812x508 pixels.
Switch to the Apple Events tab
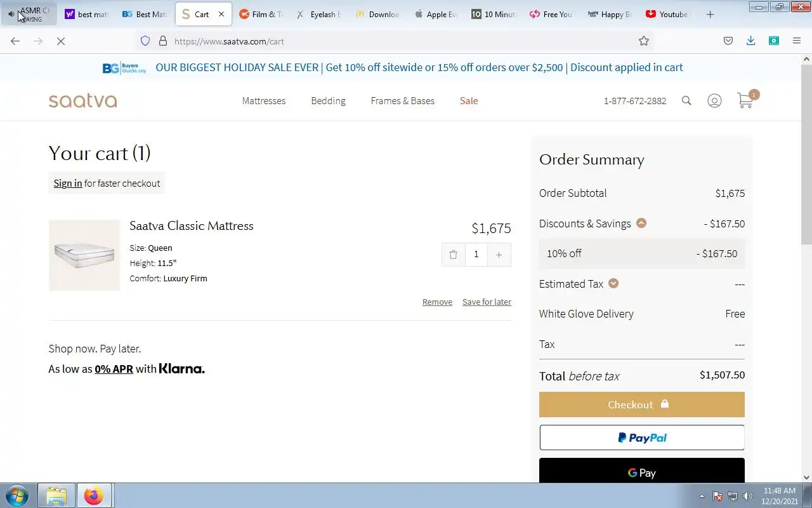[x=436, y=14]
